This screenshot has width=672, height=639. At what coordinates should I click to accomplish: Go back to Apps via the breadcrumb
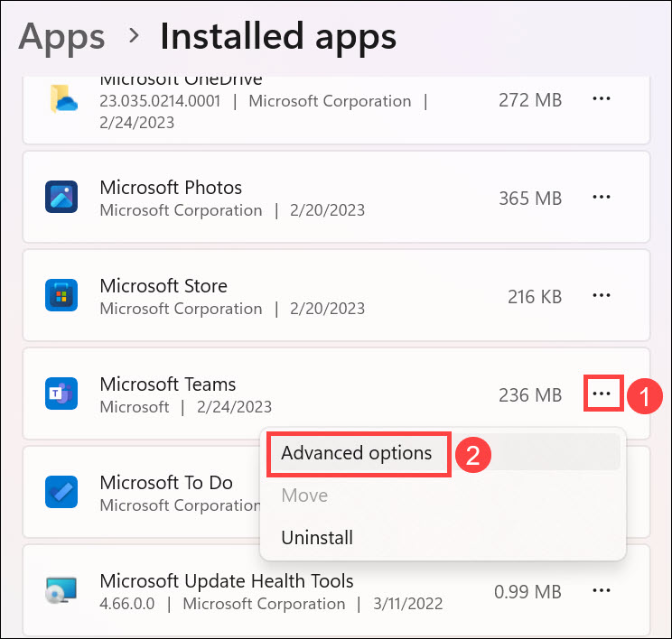[x=61, y=37]
